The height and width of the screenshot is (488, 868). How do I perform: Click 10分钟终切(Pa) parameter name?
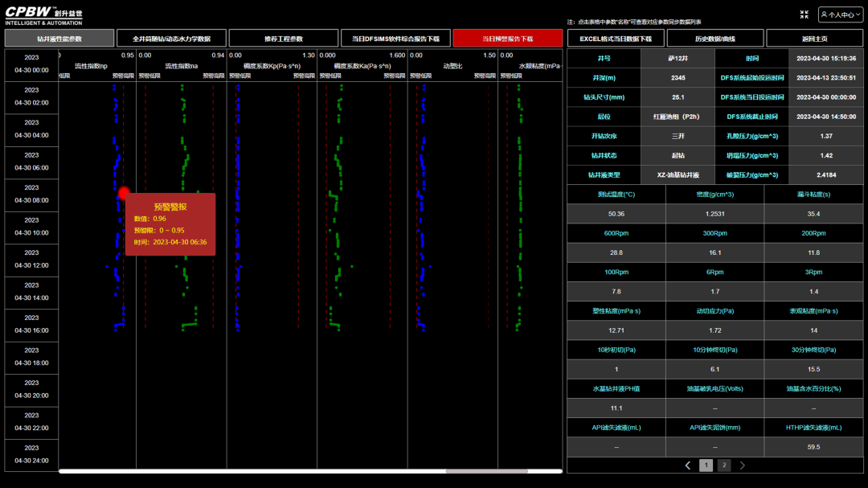[714, 350]
